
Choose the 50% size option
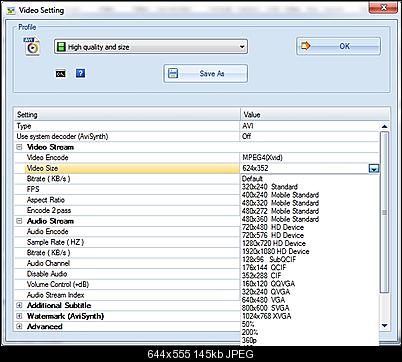tap(248, 324)
